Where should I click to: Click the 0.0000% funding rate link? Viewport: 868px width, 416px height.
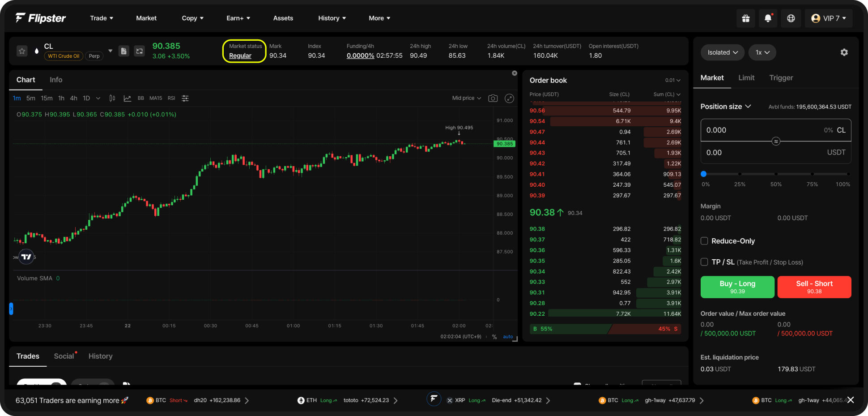[x=360, y=56]
